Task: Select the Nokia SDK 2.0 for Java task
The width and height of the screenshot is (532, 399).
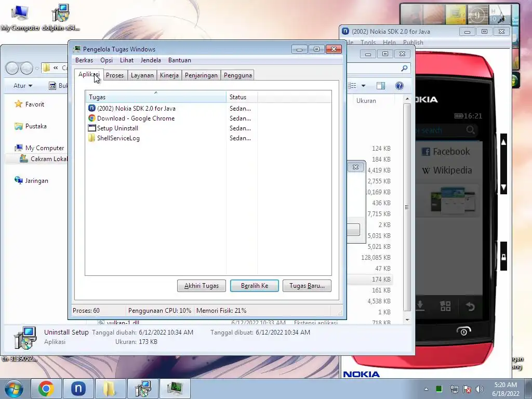Action: [x=136, y=109]
